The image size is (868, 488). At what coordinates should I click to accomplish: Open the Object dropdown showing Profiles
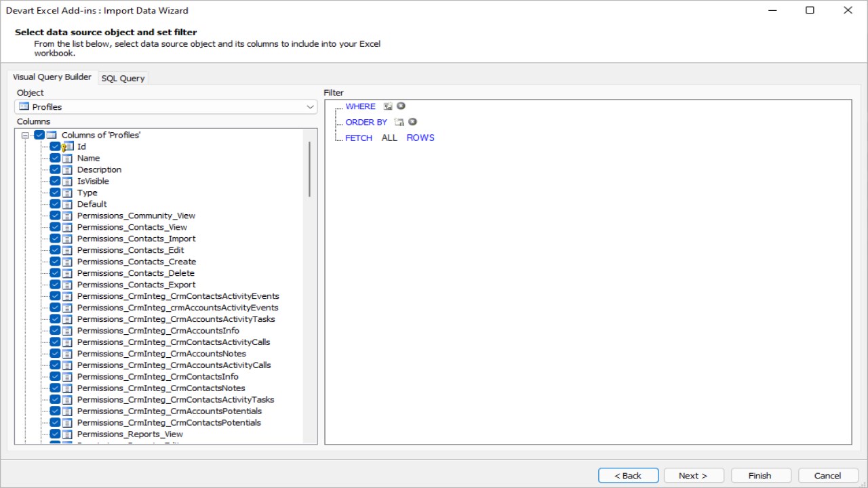(x=165, y=107)
